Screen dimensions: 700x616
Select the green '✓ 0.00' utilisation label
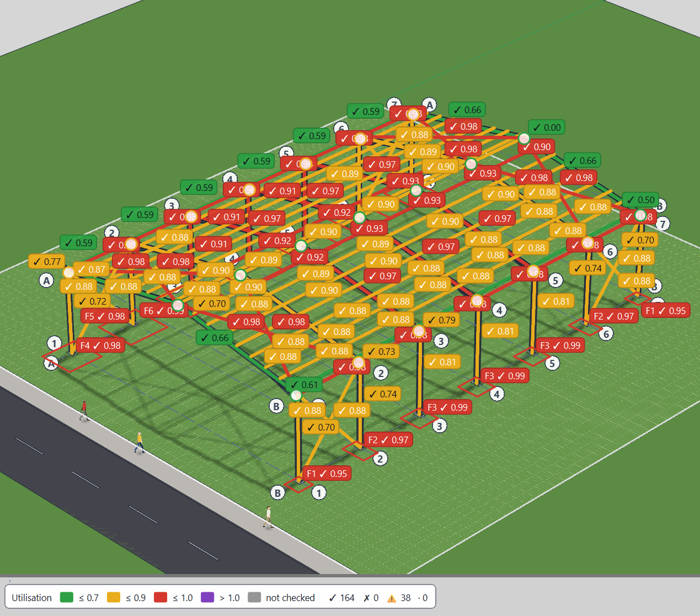(x=547, y=128)
